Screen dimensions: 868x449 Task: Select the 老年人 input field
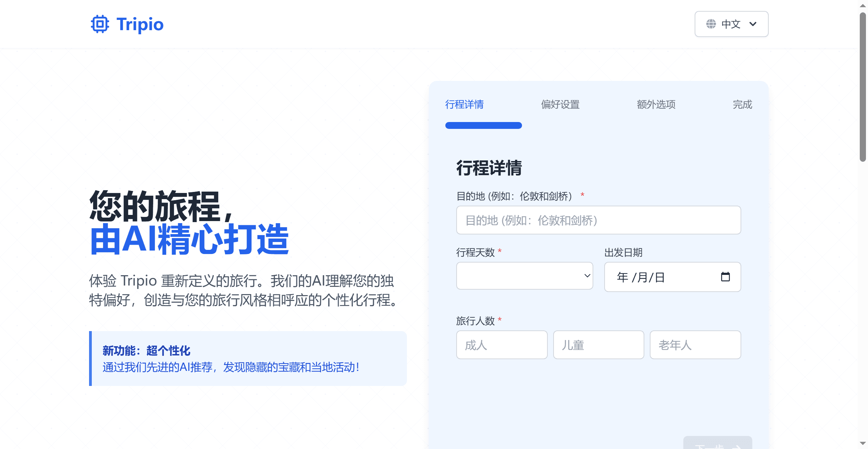click(x=695, y=345)
